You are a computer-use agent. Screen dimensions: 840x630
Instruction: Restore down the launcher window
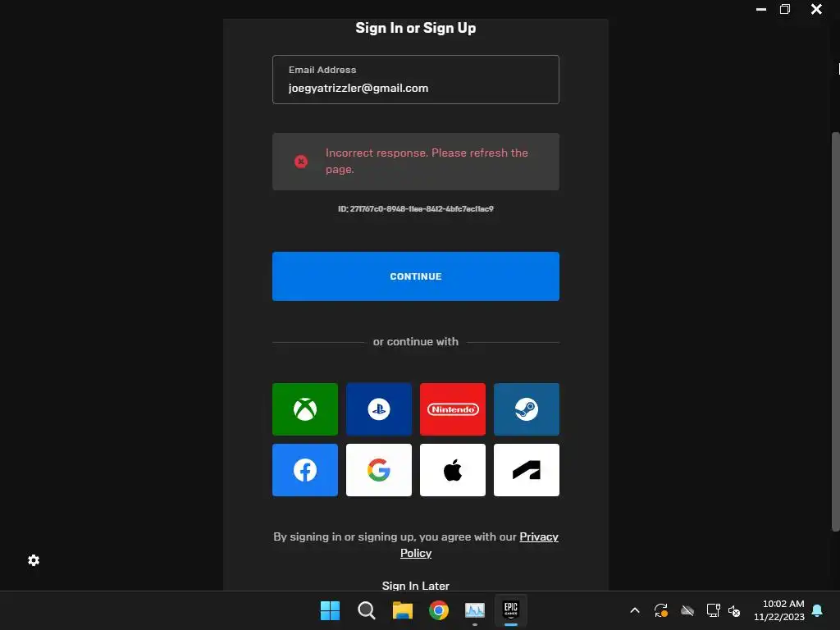coord(785,9)
